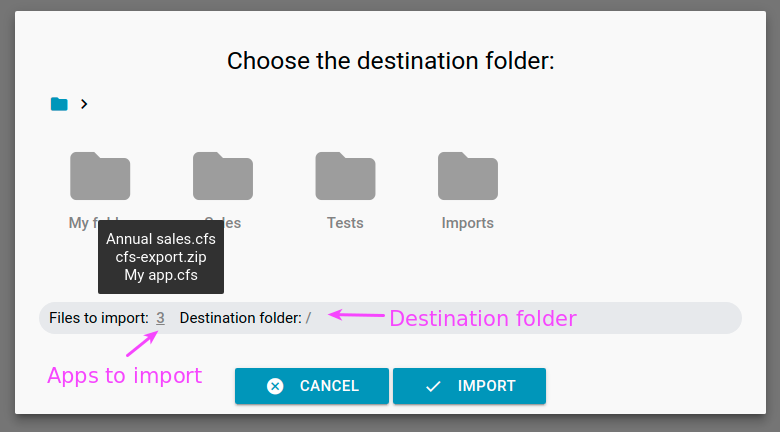Click the checkmark icon in Import
Image resolution: width=780 pixels, height=432 pixels.
(433, 386)
